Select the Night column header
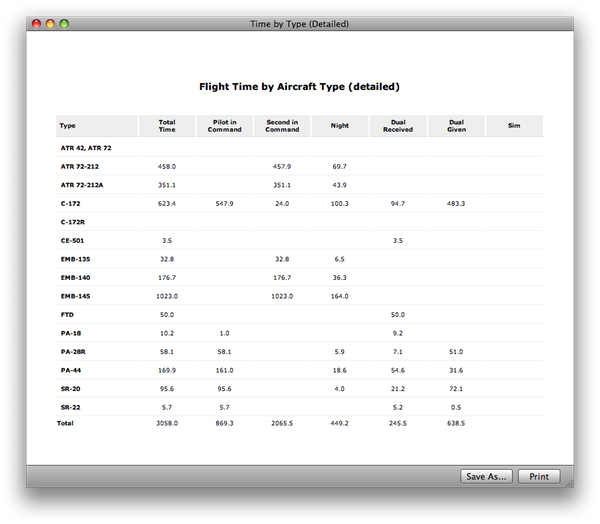The width and height of the screenshot is (600, 524). coord(340,126)
